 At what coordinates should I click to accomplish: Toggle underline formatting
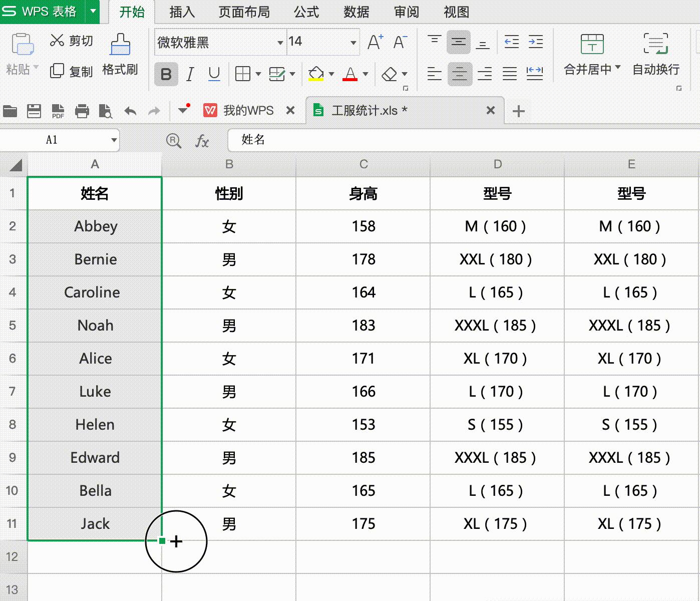[214, 74]
